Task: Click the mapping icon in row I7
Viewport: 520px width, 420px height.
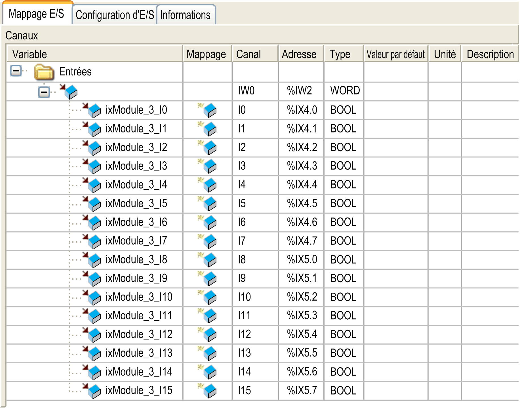Action: (x=208, y=241)
